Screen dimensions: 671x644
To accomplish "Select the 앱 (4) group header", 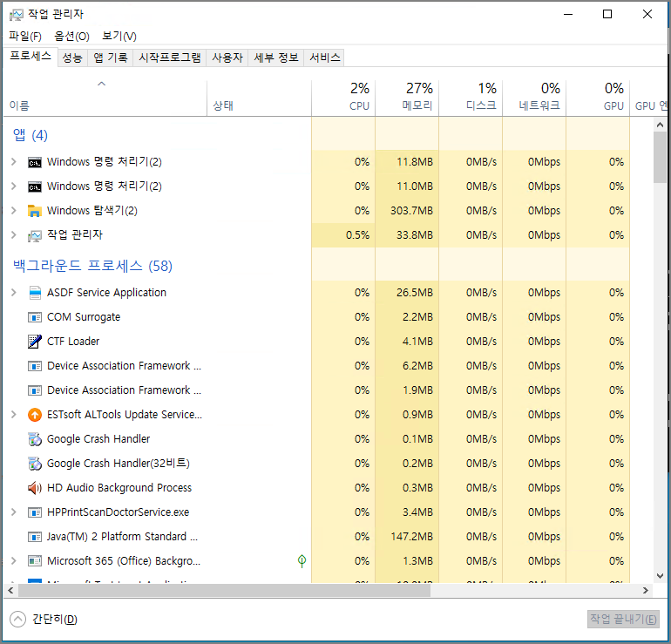I will click(x=30, y=135).
